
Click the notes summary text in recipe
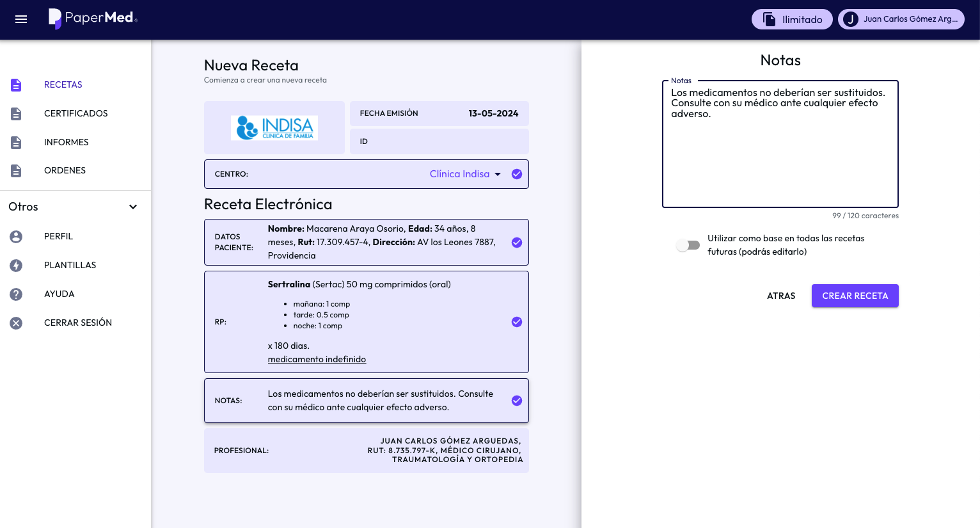pyautogui.click(x=381, y=401)
